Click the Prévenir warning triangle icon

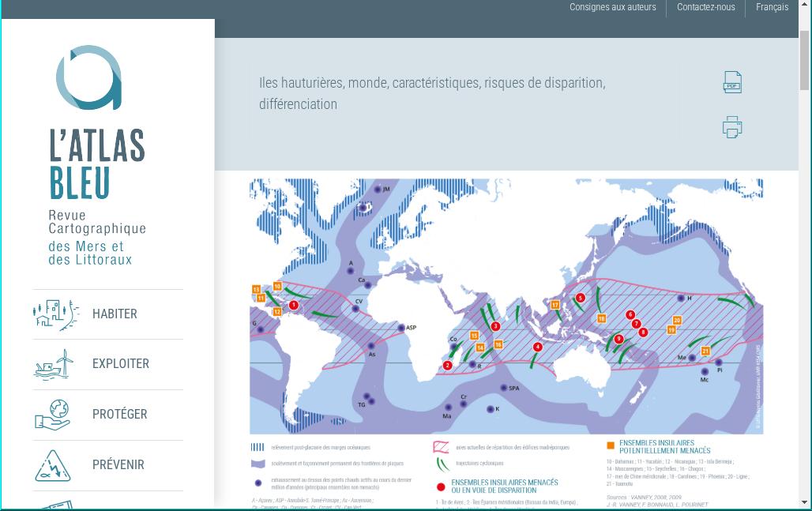click(53, 465)
